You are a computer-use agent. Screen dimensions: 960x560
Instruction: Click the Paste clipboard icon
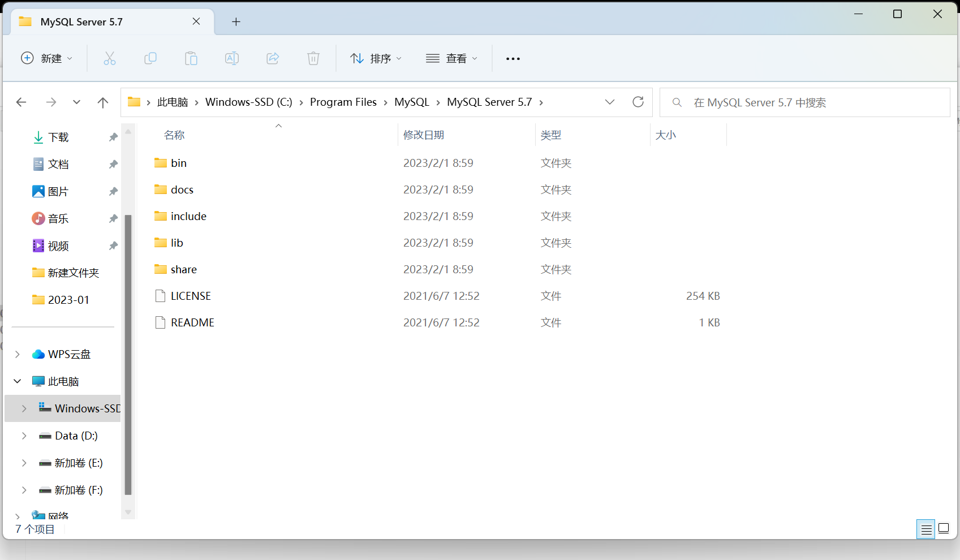tap(191, 58)
